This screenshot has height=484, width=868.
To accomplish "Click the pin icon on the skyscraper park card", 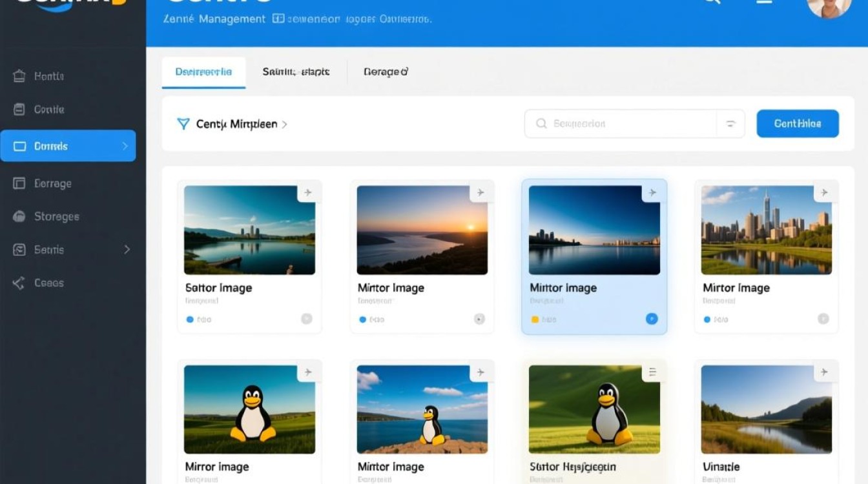I will pyautogui.click(x=824, y=193).
